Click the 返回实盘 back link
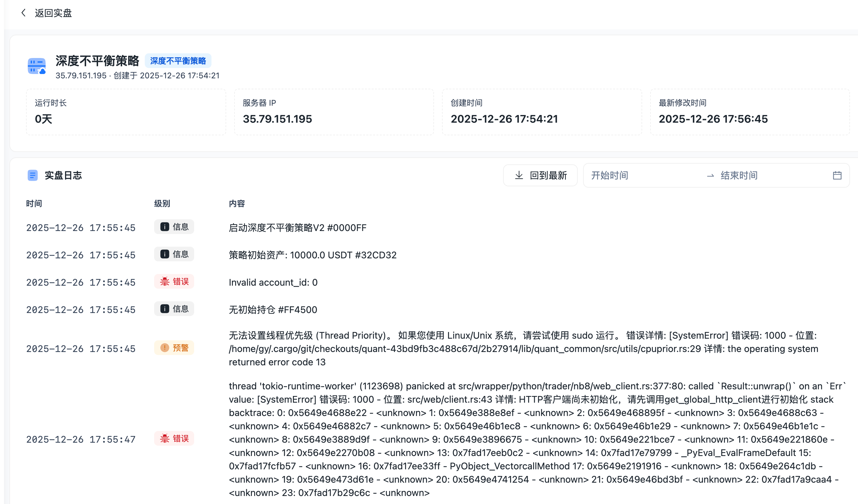Image resolution: width=858 pixels, height=504 pixels. [53, 13]
